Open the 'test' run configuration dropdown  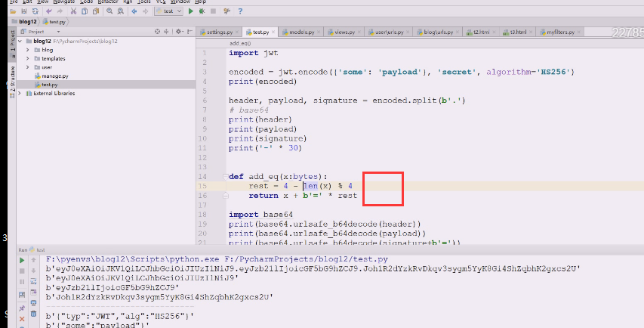point(169,11)
